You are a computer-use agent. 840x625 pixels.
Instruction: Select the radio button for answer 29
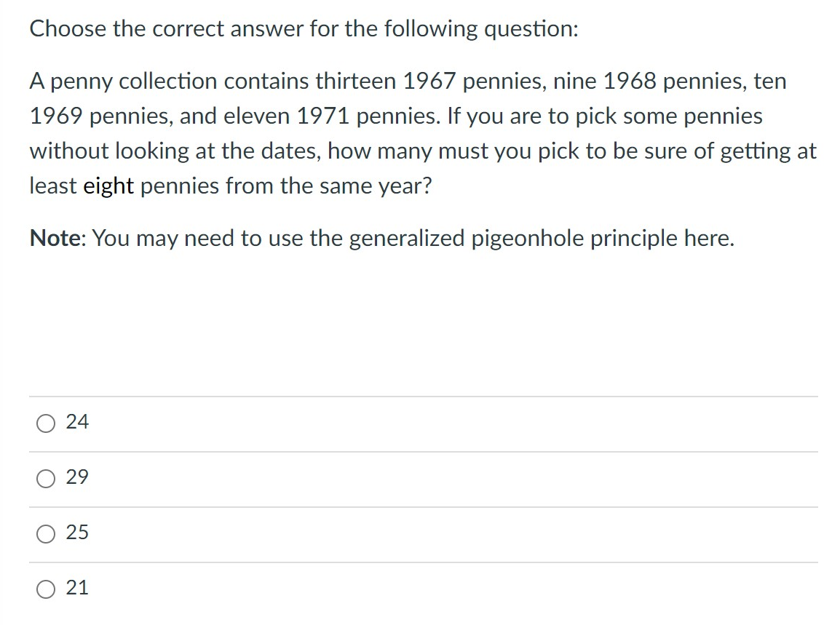coord(46,479)
